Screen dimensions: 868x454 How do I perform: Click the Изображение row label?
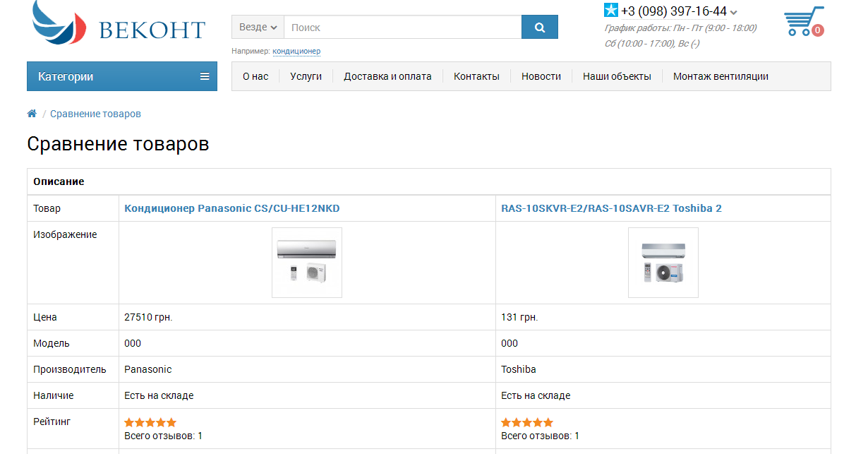65,234
